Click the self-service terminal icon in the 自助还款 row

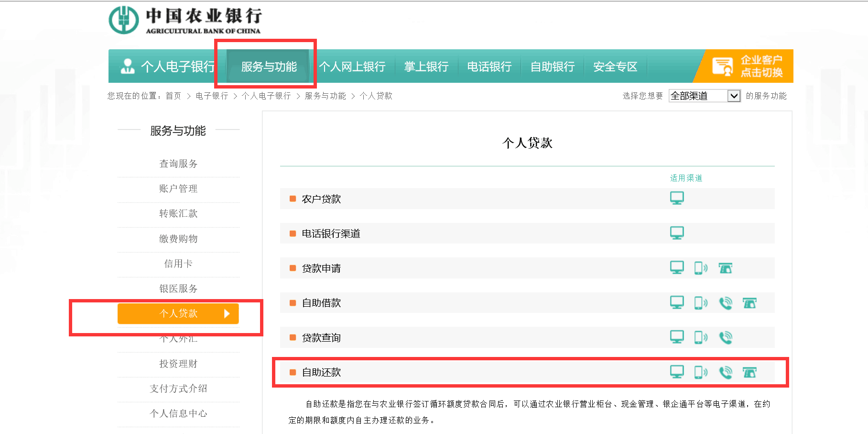click(749, 372)
